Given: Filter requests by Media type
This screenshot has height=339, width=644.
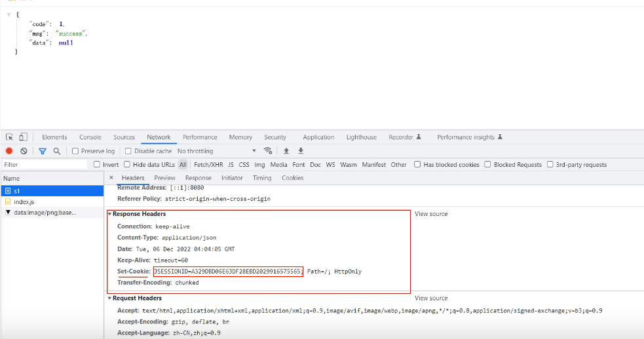Looking at the screenshot, I should 279,164.
